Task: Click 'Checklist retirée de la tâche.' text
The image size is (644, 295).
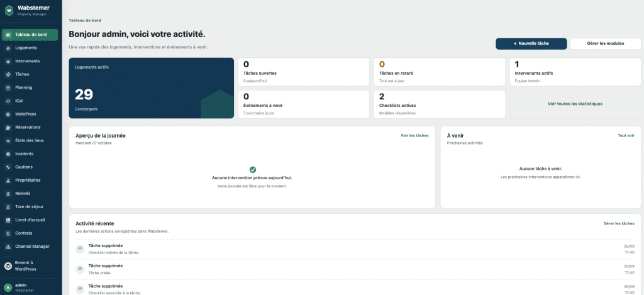Action: [x=114, y=253]
